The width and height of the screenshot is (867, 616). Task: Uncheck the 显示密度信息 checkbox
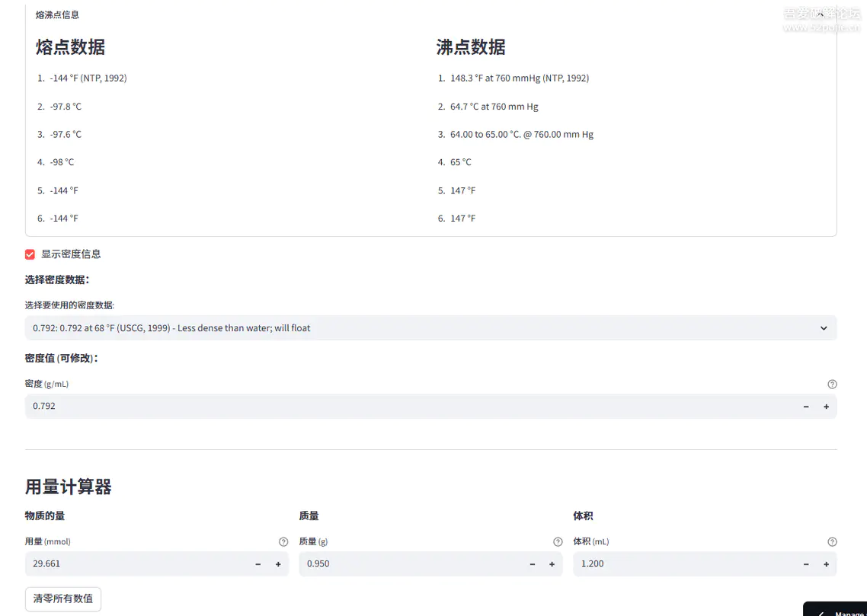coord(30,254)
